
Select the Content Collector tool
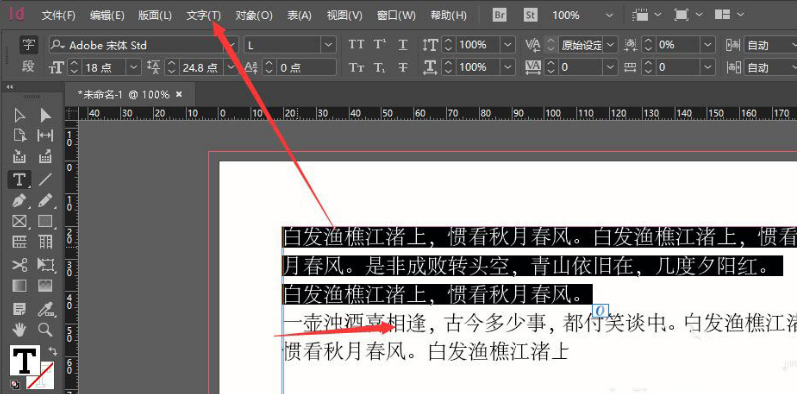coord(19,156)
